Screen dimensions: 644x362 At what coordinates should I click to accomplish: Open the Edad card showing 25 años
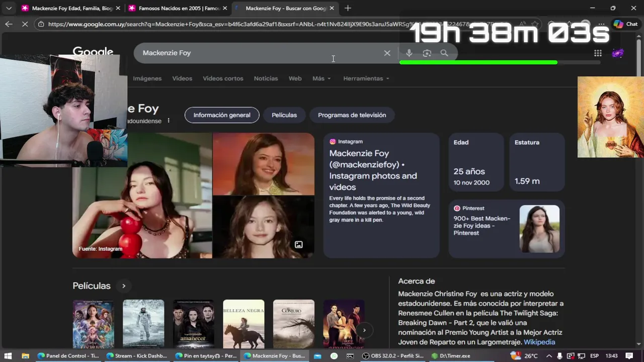click(x=476, y=162)
